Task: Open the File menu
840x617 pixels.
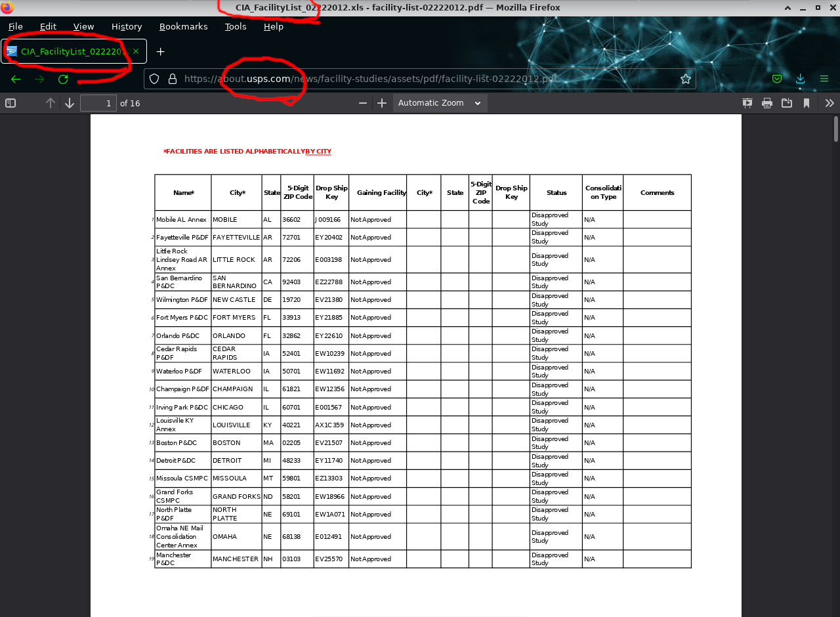Action: tap(16, 27)
